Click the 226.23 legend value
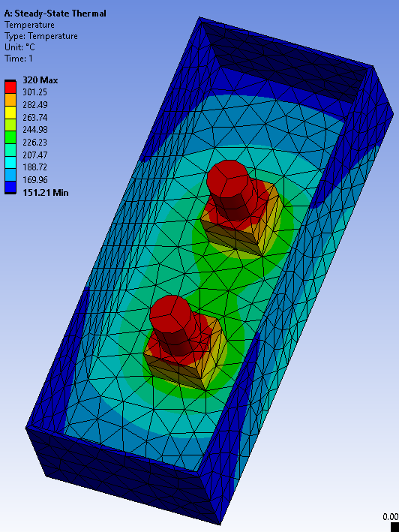This screenshot has height=532, width=399. pyautogui.click(x=34, y=142)
